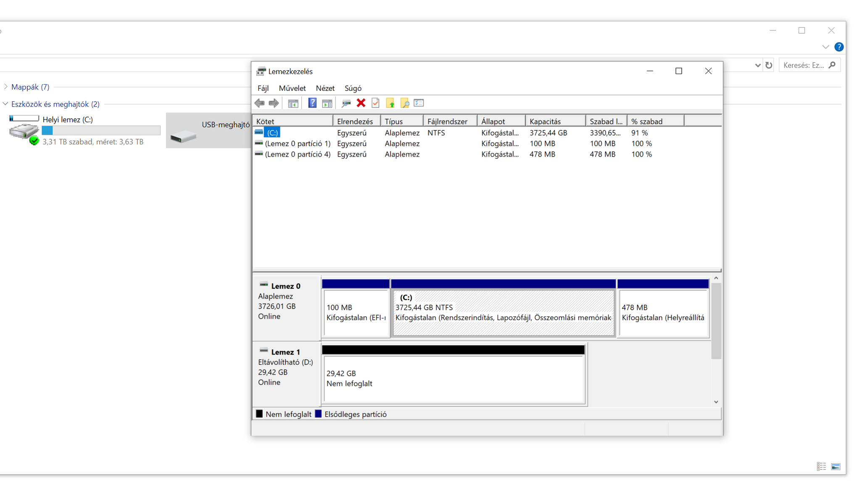Click the C: drive usage bar in Explorer
Viewport: 868px width, 491px height.
(101, 130)
